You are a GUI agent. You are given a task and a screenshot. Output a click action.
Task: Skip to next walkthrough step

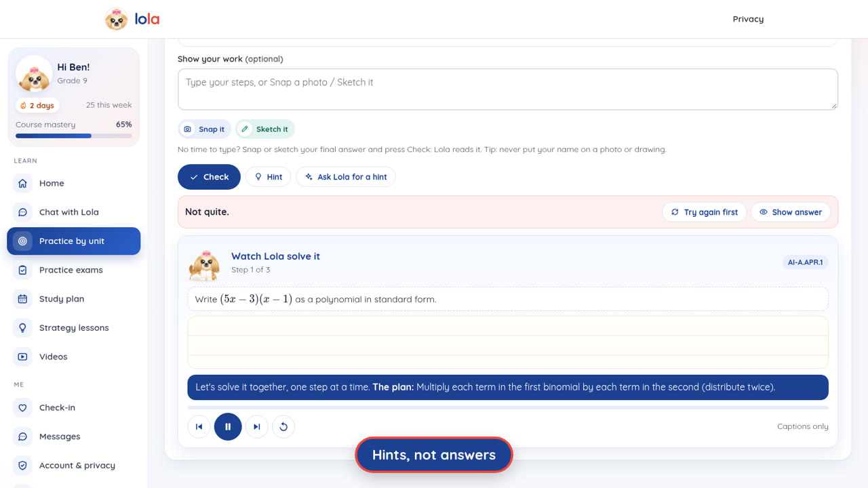tap(257, 427)
